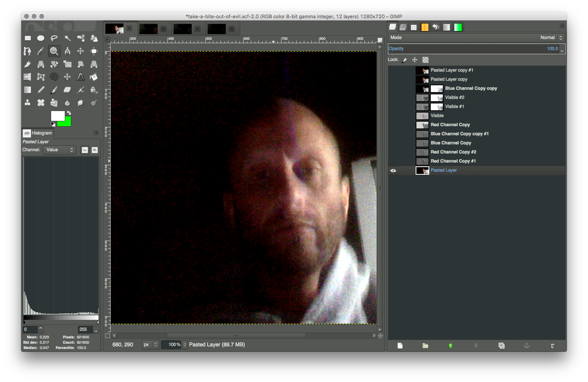The height and width of the screenshot is (382, 588).
Task: Select the Ink tool
Action: [94, 90]
